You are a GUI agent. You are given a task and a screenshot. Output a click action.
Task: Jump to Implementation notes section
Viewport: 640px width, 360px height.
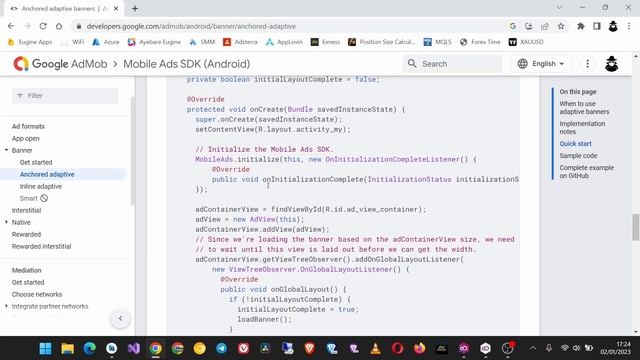click(x=582, y=128)
